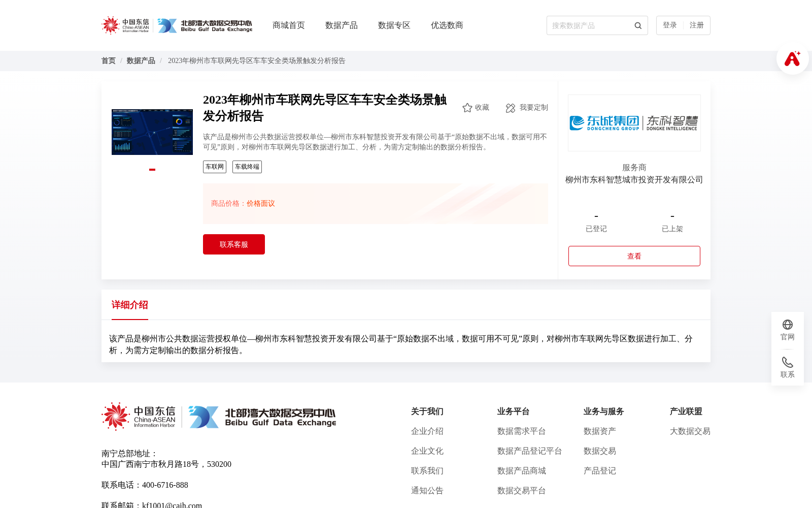Image resolution: width=812 pixels, height=508 pixels.
Task: Click provider name 柳州市东科智慧城市投资开发有限公司
Action: click(x=634, y=180)
